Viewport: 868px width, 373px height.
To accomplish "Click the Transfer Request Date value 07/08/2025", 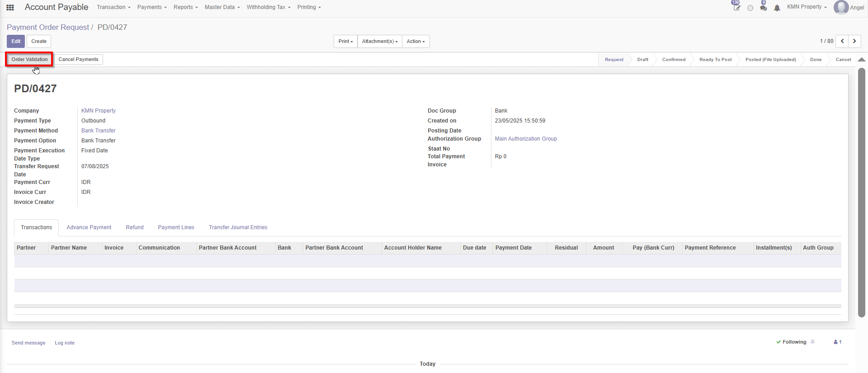I will pos(95,166).
